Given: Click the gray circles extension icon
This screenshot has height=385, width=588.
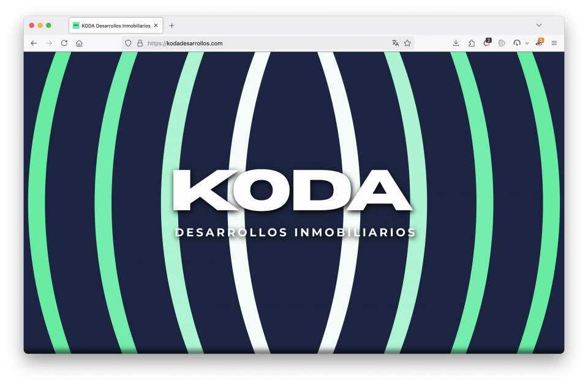Looking at the screenshot, I should [x=502, y=44].
